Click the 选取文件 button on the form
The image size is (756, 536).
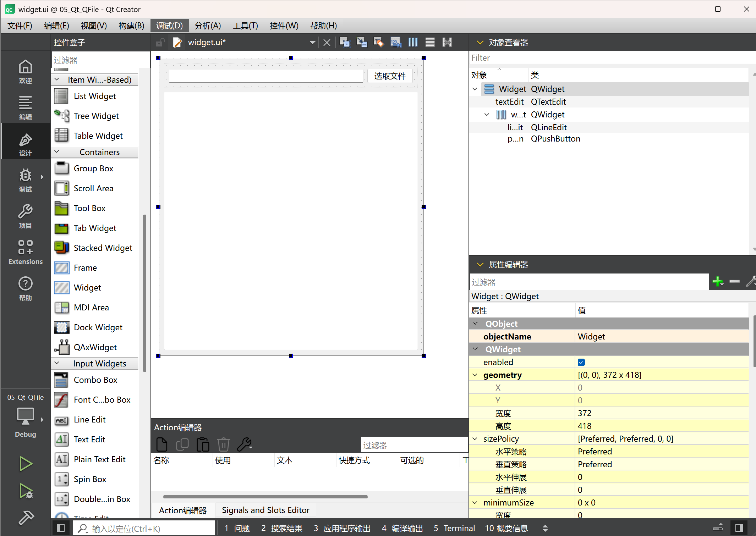pyautogui.click(x=390, y=76)
